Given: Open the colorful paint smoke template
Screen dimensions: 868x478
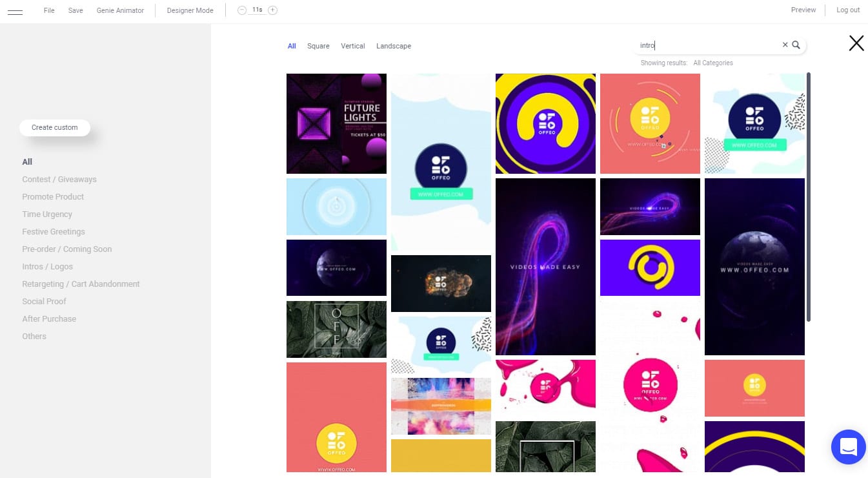Looking at the screenshot, I should 441,406.
